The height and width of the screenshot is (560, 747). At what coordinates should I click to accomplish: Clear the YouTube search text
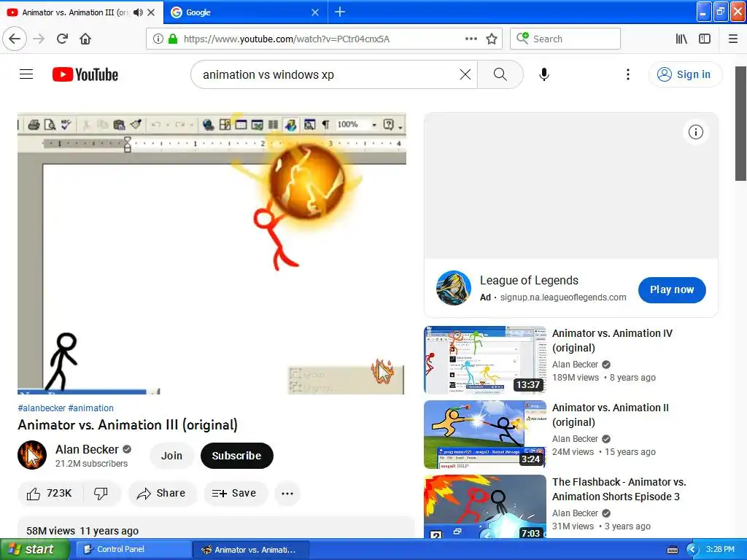point(465,74)
